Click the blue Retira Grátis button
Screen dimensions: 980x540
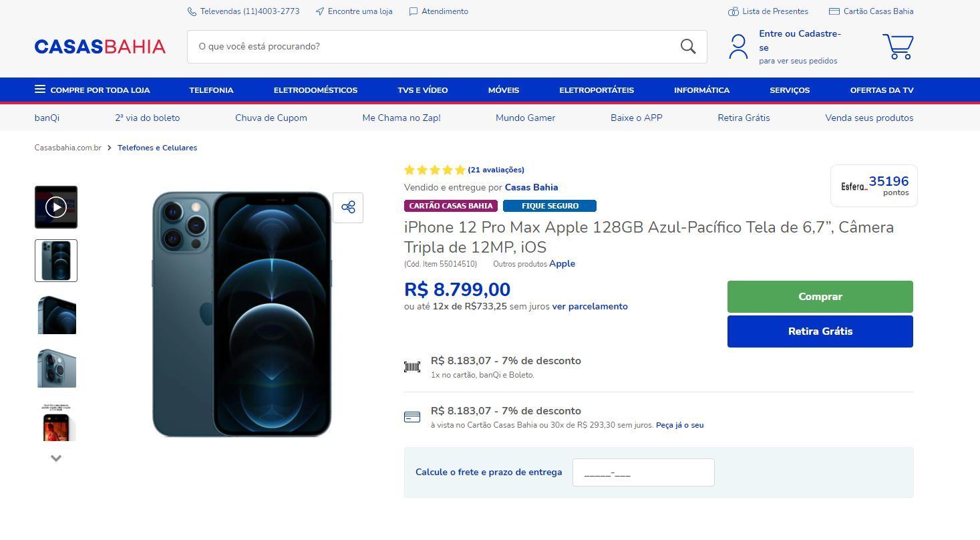[x=820, y=331]
